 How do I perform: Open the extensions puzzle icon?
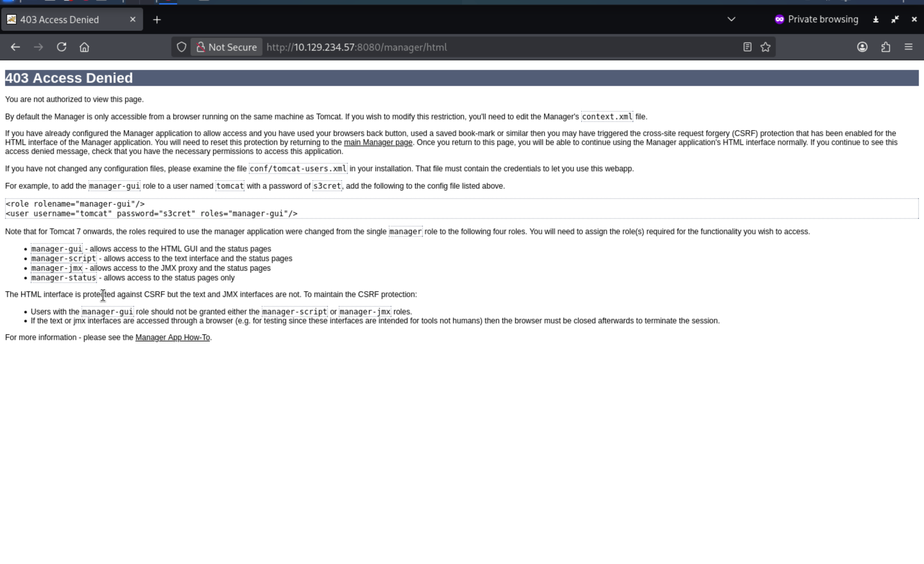click(x=886, y=47)
